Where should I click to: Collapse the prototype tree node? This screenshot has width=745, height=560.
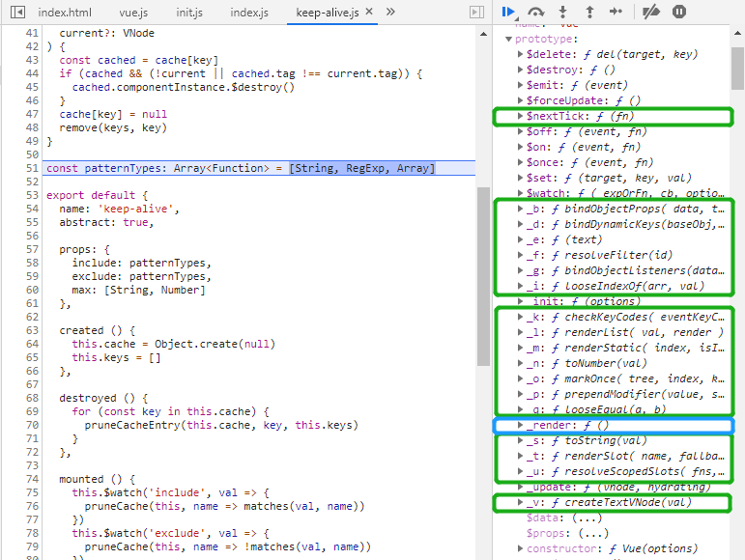(509, 39)
